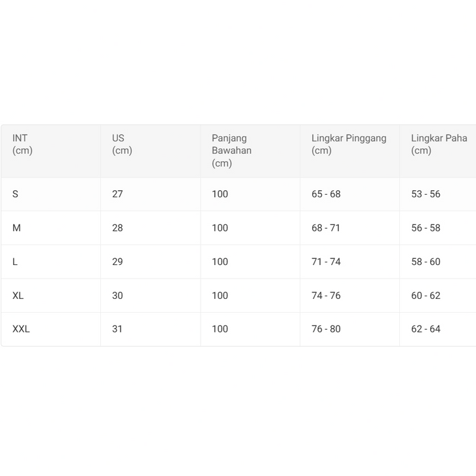Select the L size row label
Viewport: 476px width, 476px height.
(15, 262)
